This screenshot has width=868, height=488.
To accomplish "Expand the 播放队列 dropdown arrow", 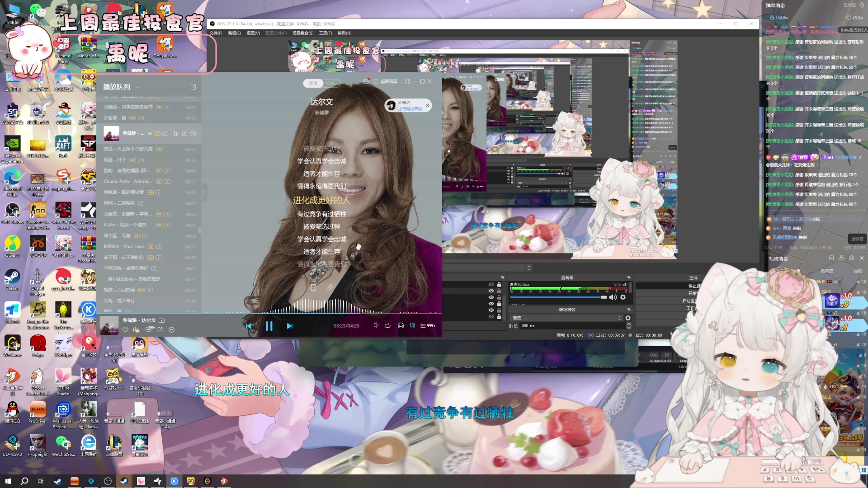I will coord(137,87).
